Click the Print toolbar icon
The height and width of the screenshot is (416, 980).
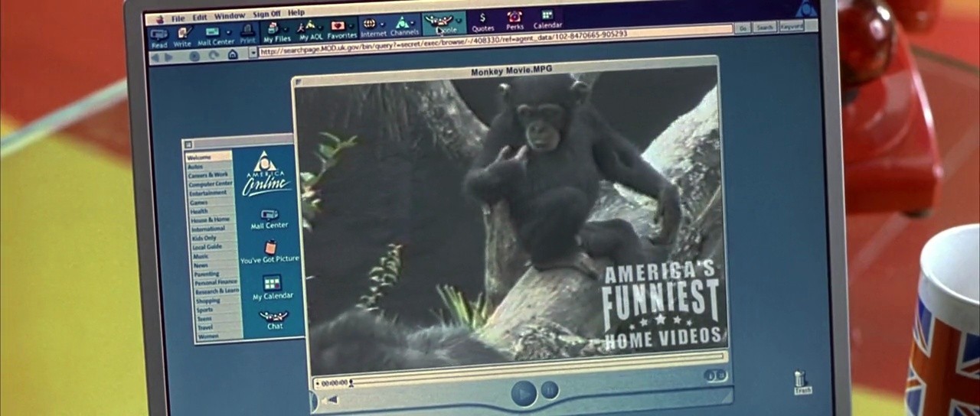click(247, 34)
